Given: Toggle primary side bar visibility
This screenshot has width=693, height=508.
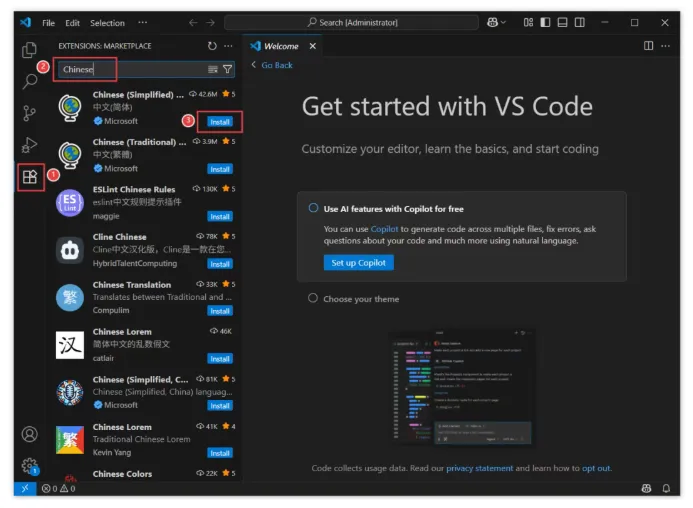Looking at the screenshot, I should point(545,22).
